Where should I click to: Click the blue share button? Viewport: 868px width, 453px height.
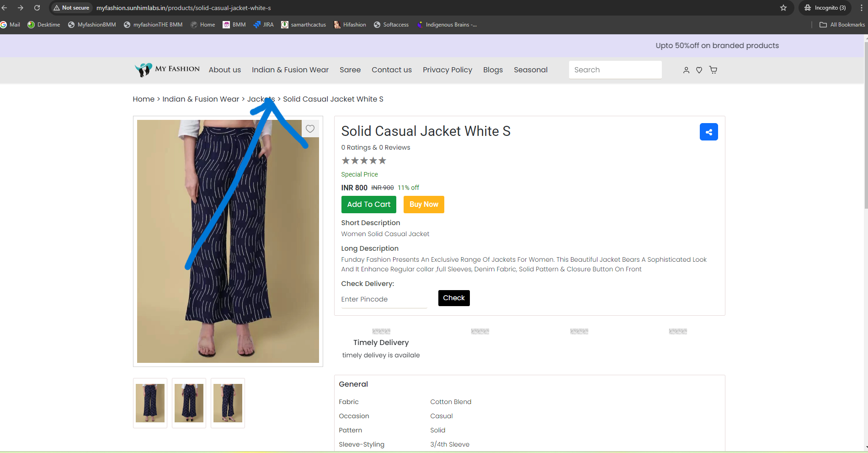point(708,132)
